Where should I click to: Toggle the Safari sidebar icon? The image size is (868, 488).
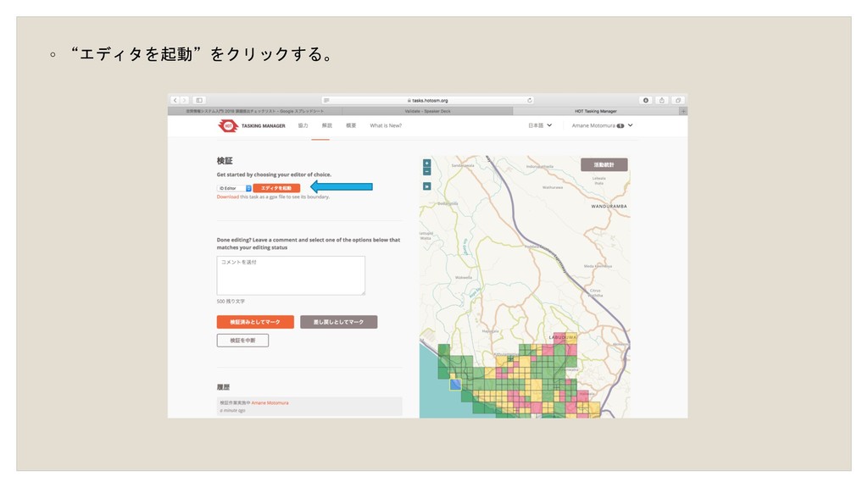pos(199,100)
